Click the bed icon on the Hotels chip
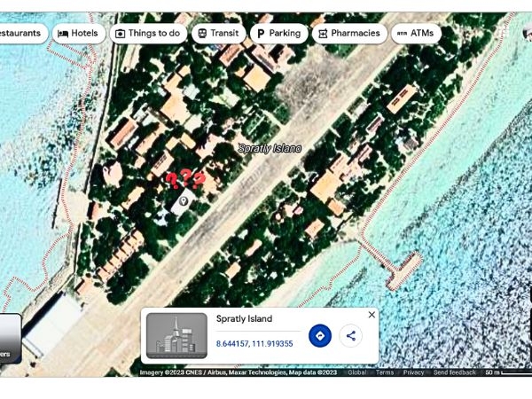Screen dimensions: 532x399 tap(63, 34)
